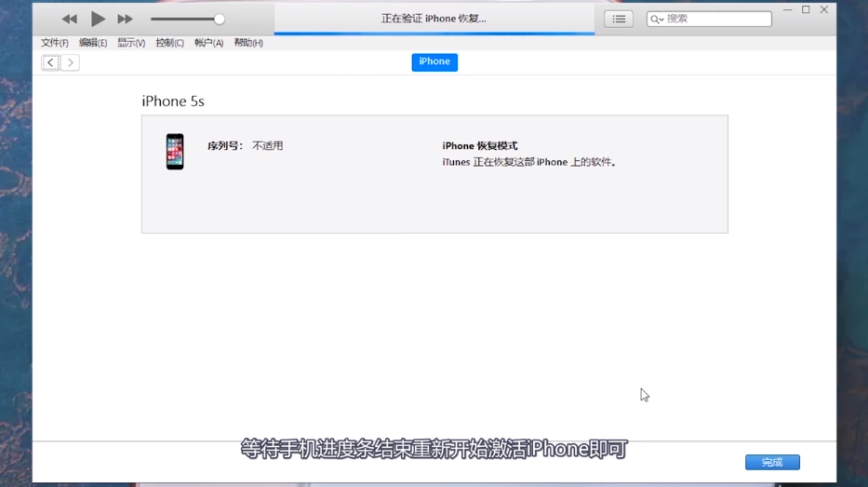Open the 编辑(E) menu
868x487 pixels.
[x=92, y=43]
